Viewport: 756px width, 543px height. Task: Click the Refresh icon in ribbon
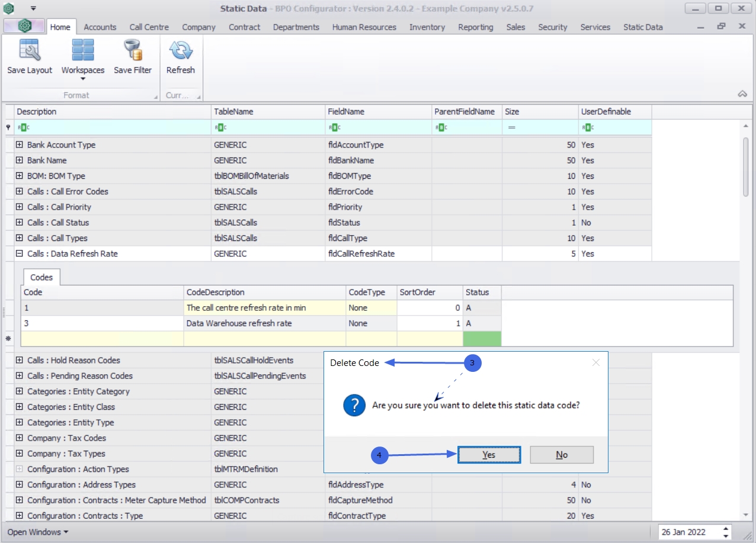point(180,51)
